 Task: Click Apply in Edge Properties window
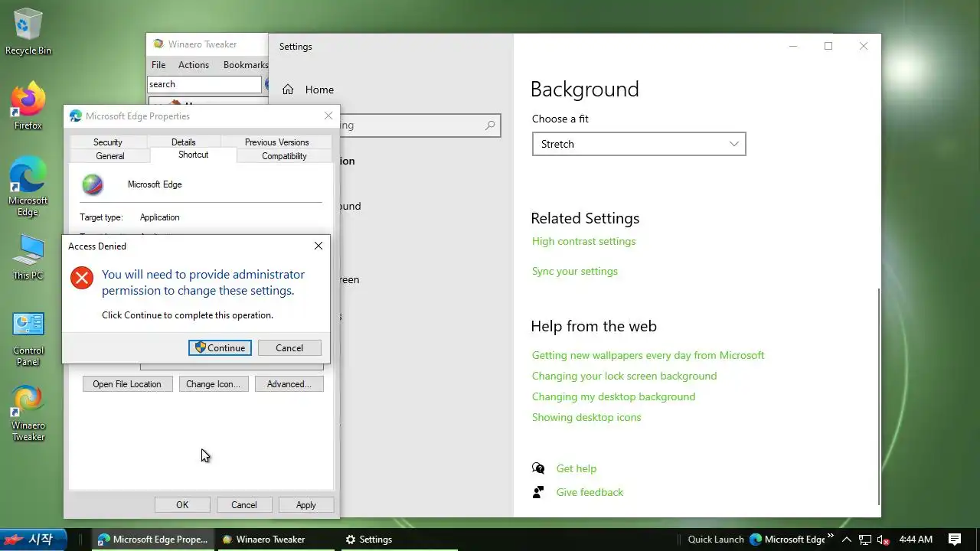306,504
